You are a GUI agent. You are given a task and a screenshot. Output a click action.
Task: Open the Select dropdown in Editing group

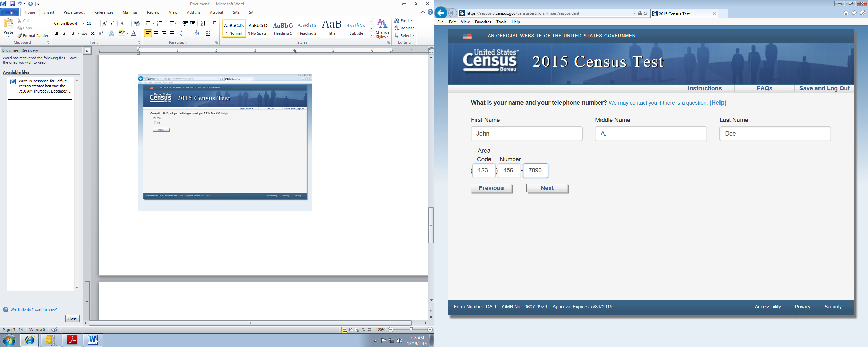[405, 36]
